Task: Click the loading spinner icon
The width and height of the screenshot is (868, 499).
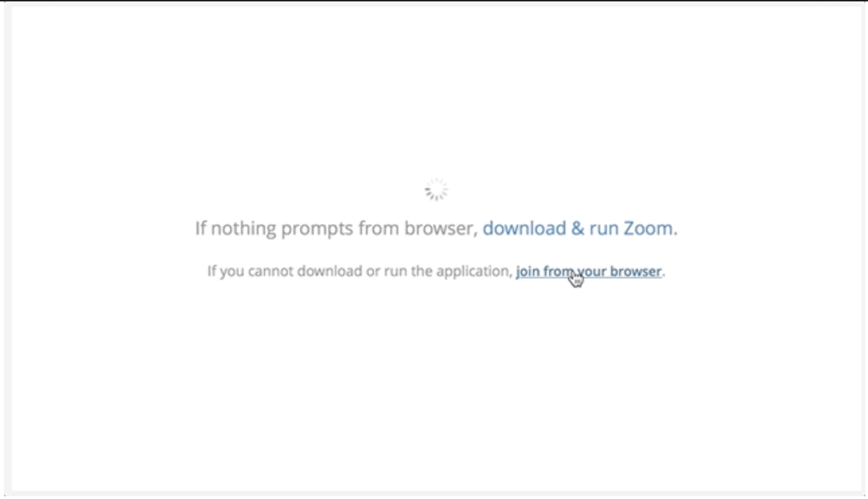Action: click(x=437, y=190)
